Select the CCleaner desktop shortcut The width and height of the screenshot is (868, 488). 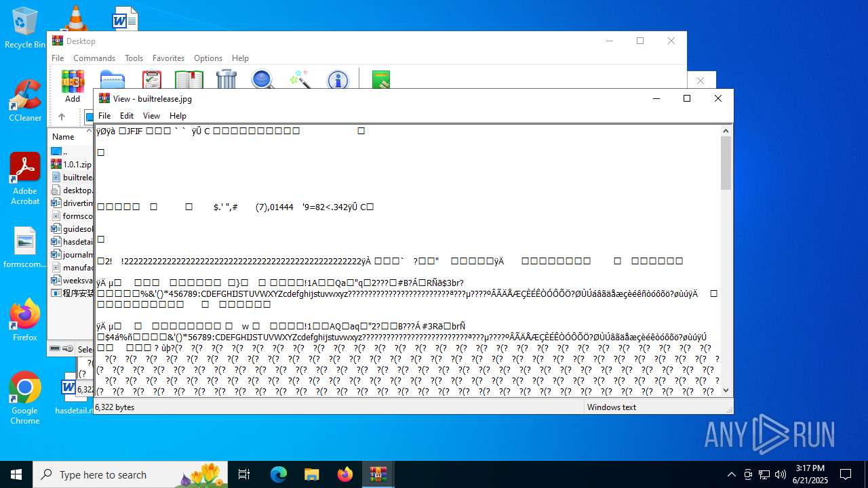click(x=25, y=101)
